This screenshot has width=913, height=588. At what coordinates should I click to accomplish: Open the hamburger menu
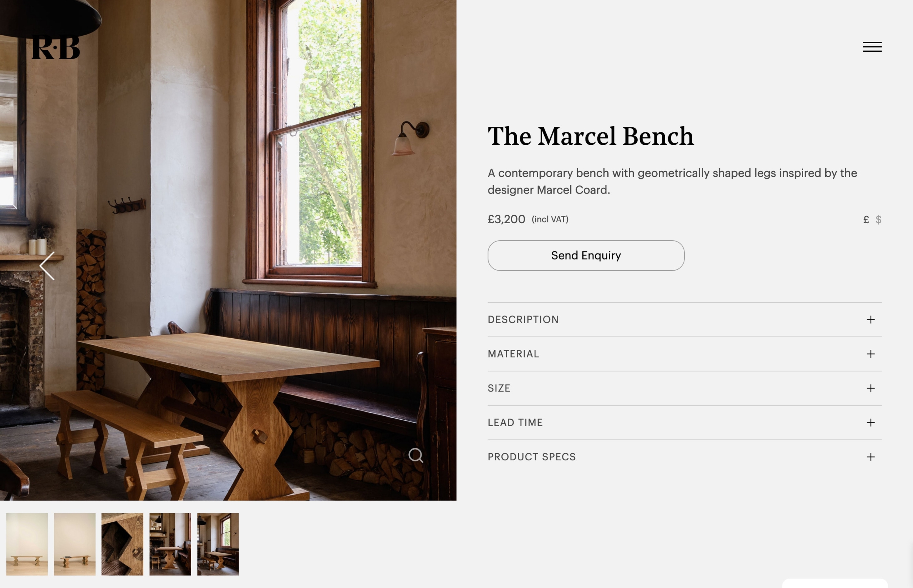tap(872, 47)
